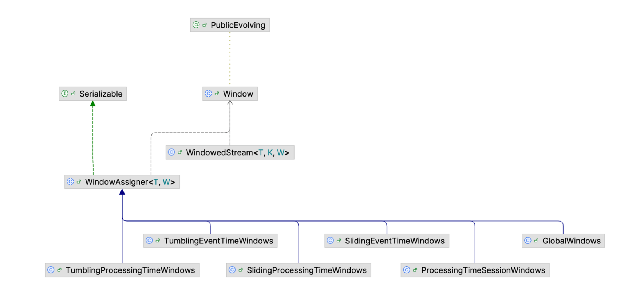
Task: Click the visibility icon beside TumblingProcessingTimeWindows
Action: 59,270
